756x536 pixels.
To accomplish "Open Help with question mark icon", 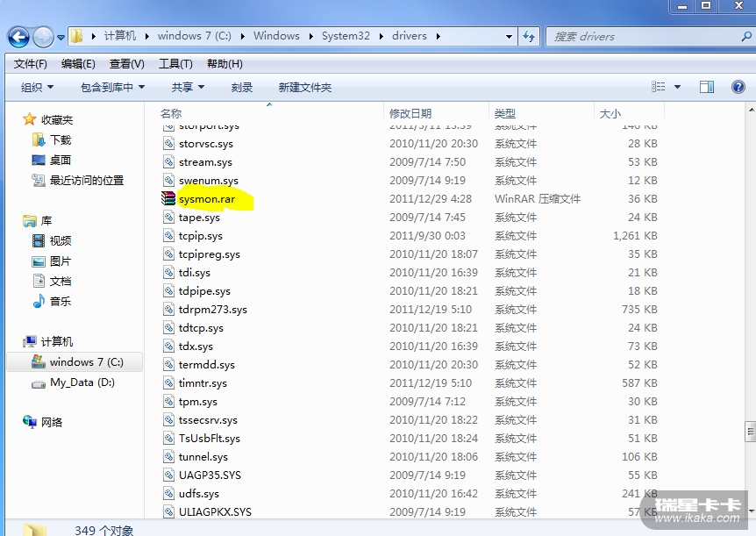I will click(x=738, y=87).
